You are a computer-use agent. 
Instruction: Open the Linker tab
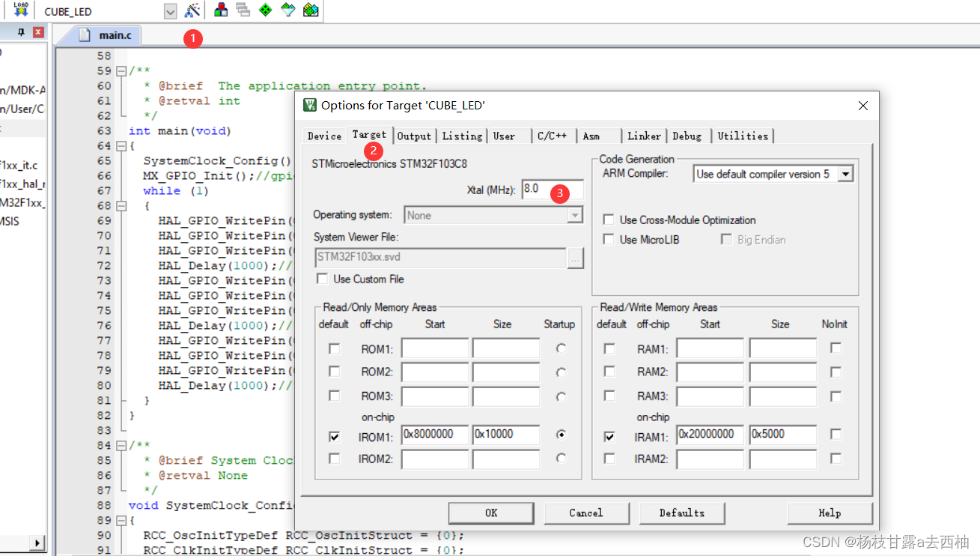pos(644,136)
